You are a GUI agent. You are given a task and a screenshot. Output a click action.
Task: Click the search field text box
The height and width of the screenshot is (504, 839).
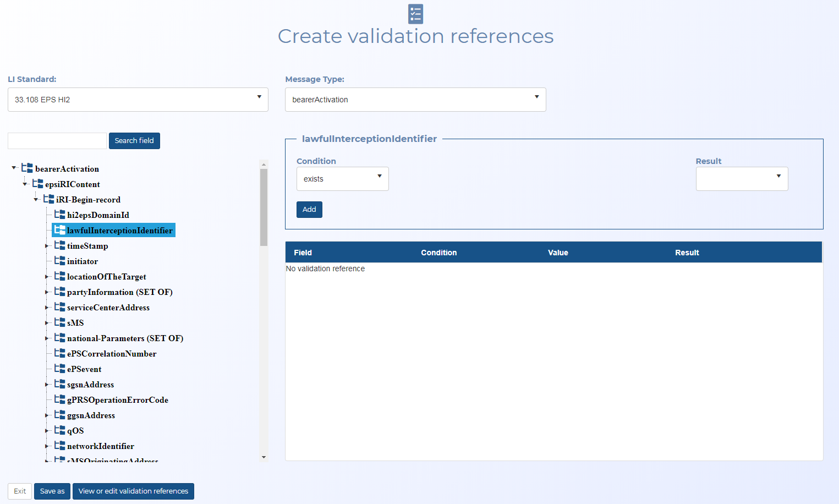[57, 141]
